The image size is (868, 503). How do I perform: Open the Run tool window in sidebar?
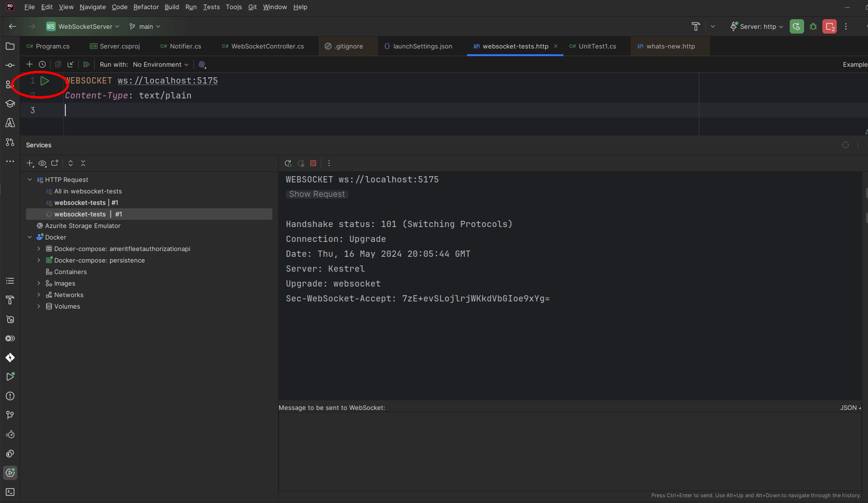(x=10, y=377)
